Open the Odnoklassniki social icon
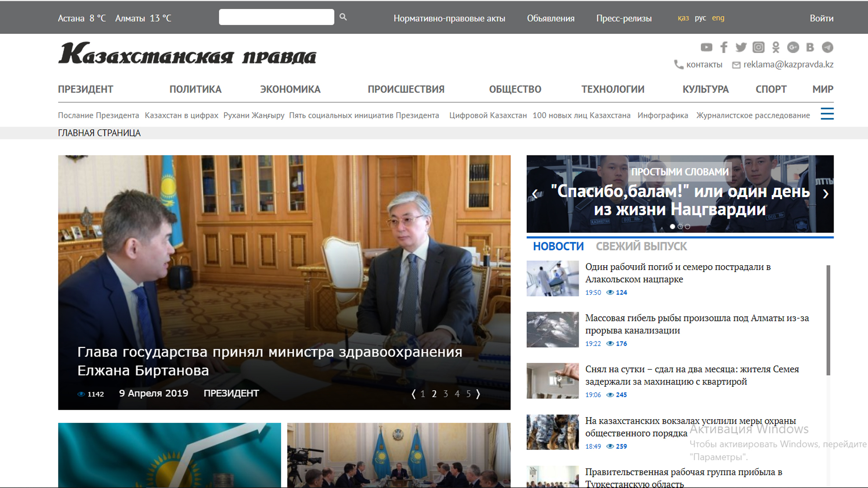 [776, 47]
